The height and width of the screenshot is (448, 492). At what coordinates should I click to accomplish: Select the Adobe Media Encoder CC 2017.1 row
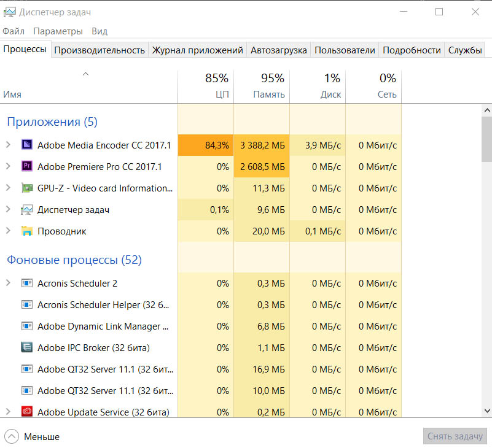pos(201,145)
